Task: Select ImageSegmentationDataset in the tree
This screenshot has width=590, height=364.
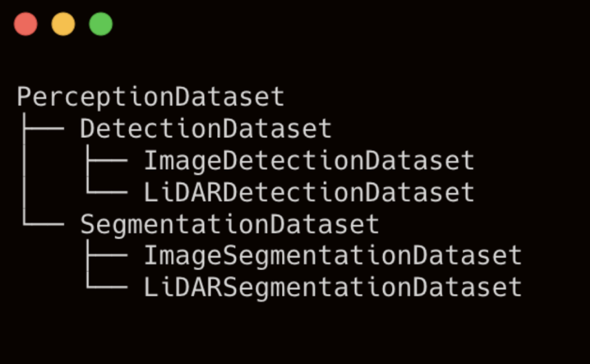Action: pyautogui.click(x=333, y=256)
